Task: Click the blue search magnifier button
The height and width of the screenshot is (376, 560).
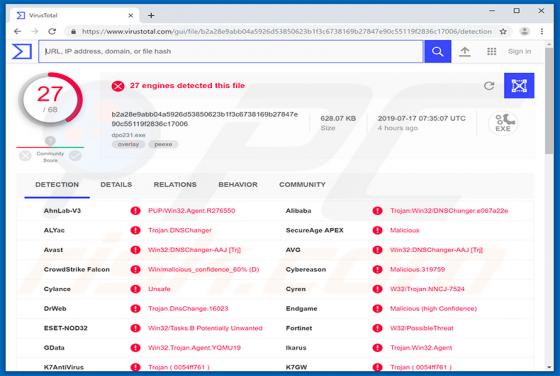Action: pyautogui.click(x=438, y=51)
